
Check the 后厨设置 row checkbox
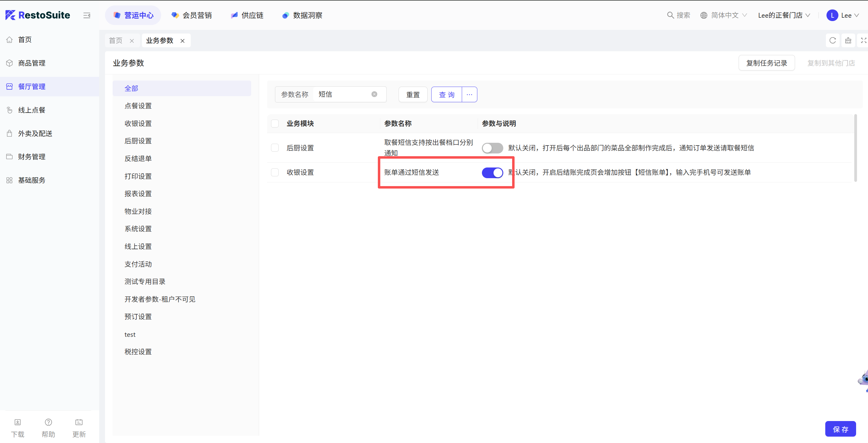275,148
